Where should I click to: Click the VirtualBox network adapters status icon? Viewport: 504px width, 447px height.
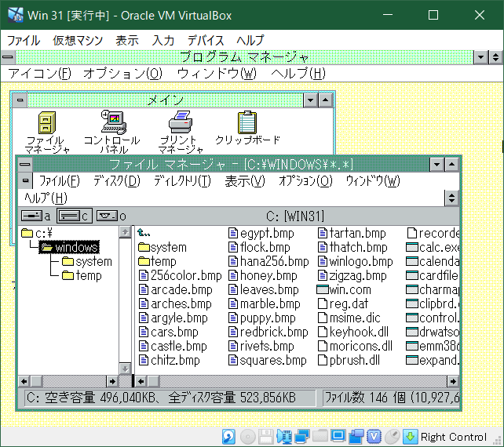pyautogui.click(x=302, y=437)
